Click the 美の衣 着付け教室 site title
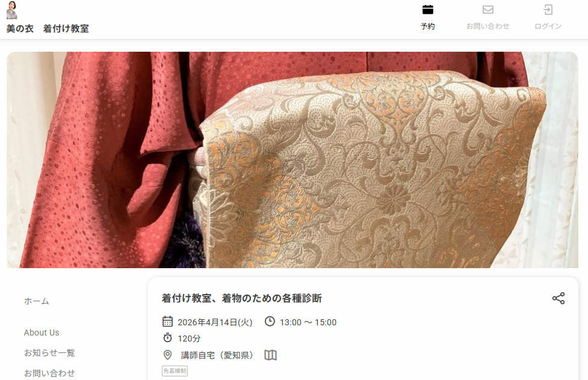The image size is (588, 380). 48,28
